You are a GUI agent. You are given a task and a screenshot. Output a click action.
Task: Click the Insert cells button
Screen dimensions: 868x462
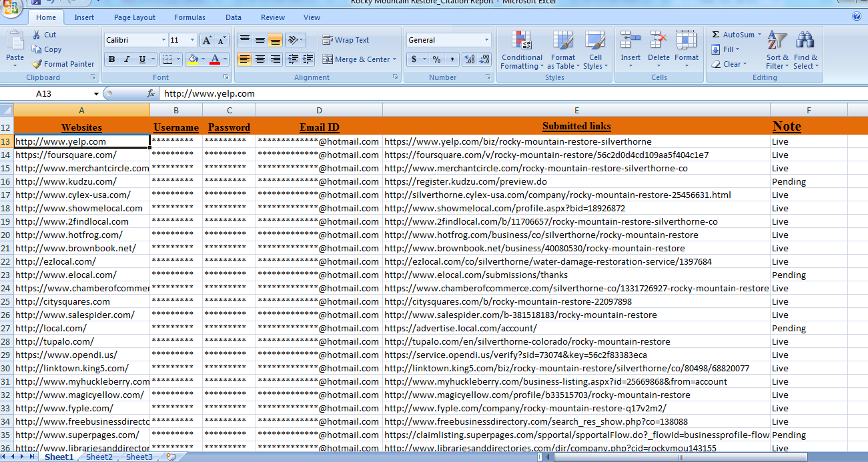630,47
